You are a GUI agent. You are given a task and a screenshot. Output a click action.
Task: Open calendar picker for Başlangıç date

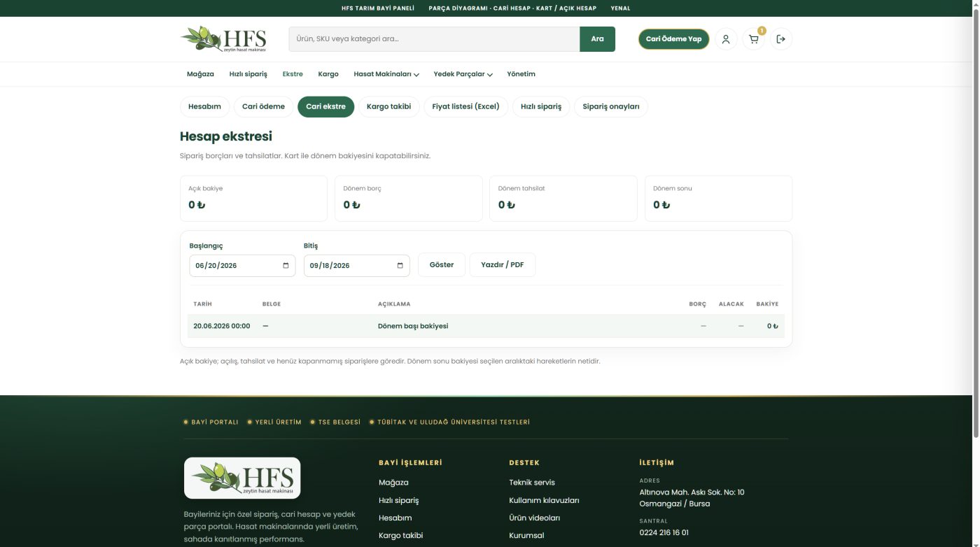click(x=286, y=266)
